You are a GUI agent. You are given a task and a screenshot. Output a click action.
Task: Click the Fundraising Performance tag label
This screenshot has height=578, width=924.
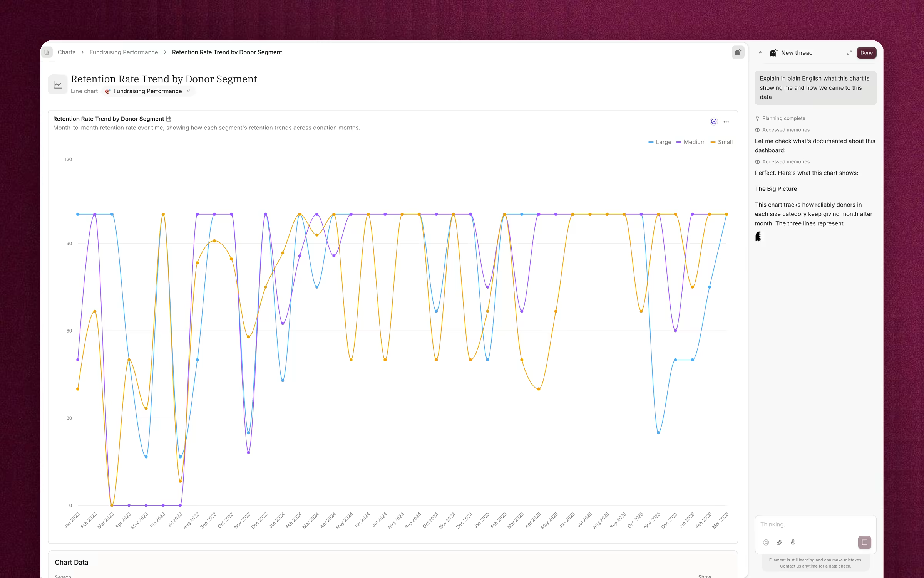[147, 91]
